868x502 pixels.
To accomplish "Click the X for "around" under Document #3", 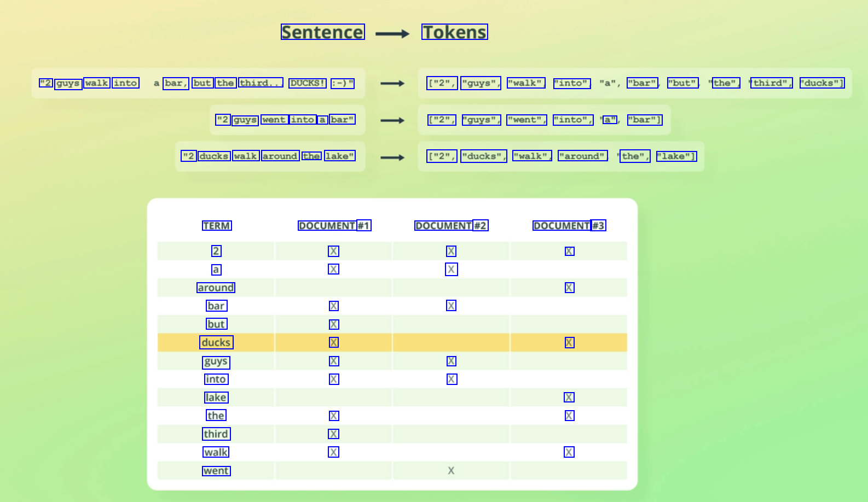I will click(x=569, y=288).
